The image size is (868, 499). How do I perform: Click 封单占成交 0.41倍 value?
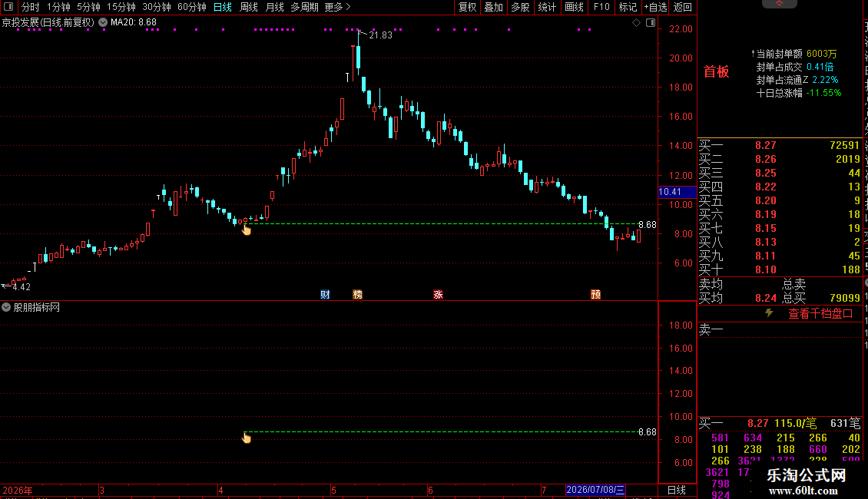point(820,67)
